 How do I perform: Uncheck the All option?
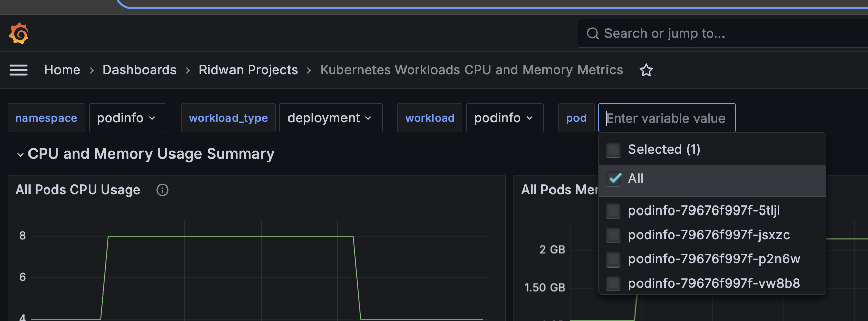[x=614, y=179]
